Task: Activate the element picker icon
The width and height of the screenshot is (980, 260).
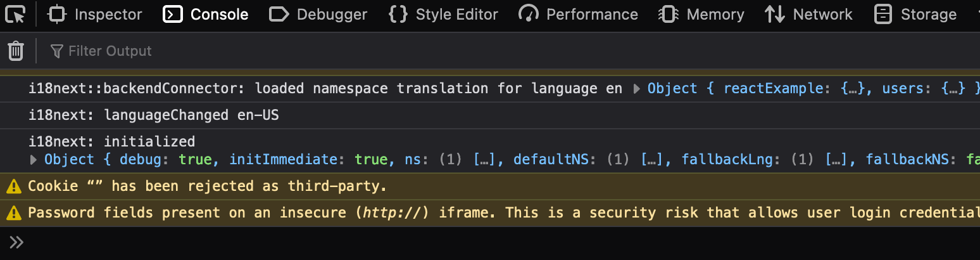Action: click(16, 14)
